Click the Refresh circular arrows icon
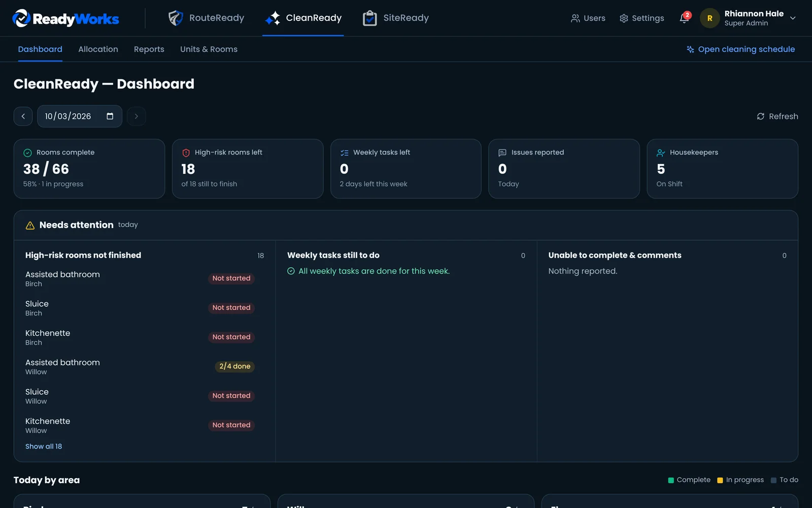812x508 pixels. coord(760,116)
